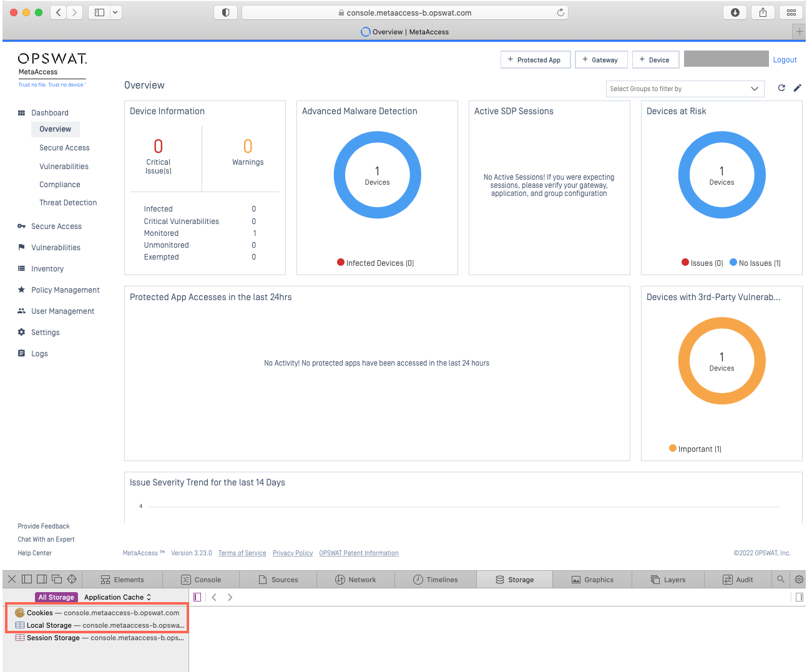Toggle the orange Important legend entry
This screenshot has height=672, width=807.
[x=695, y=449]
